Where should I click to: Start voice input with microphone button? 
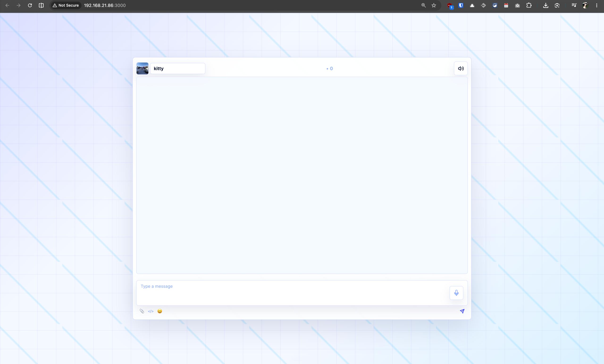pos(456,293)
